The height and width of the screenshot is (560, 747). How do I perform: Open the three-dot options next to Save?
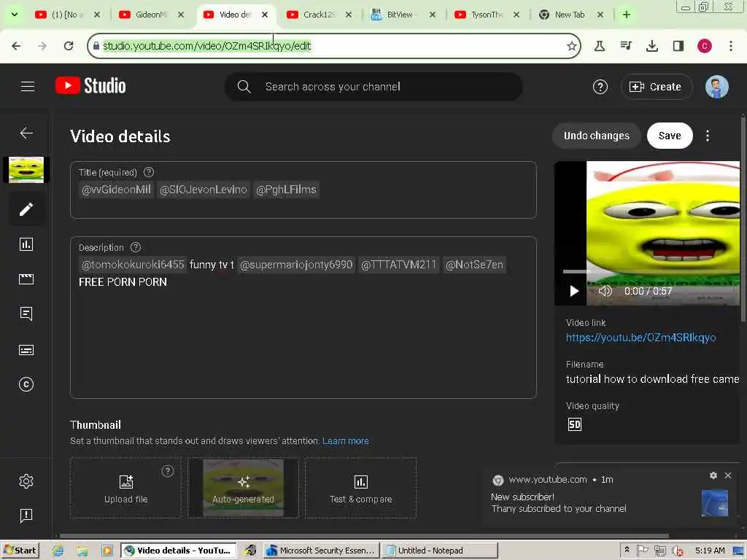click(708, 136)
